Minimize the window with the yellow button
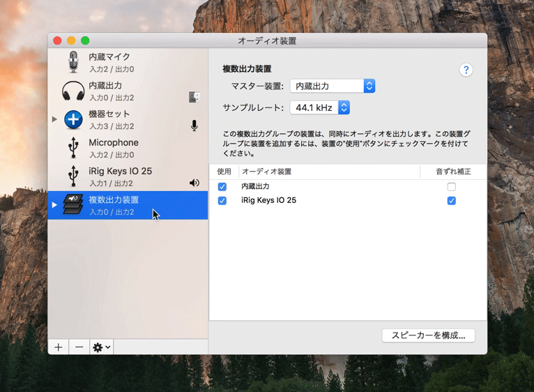Screen dimensions: 534x392 coord(71,41)
